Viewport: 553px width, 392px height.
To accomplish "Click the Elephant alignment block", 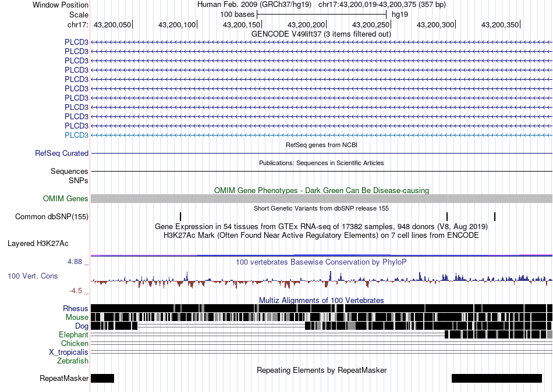I will coord(498,334).
